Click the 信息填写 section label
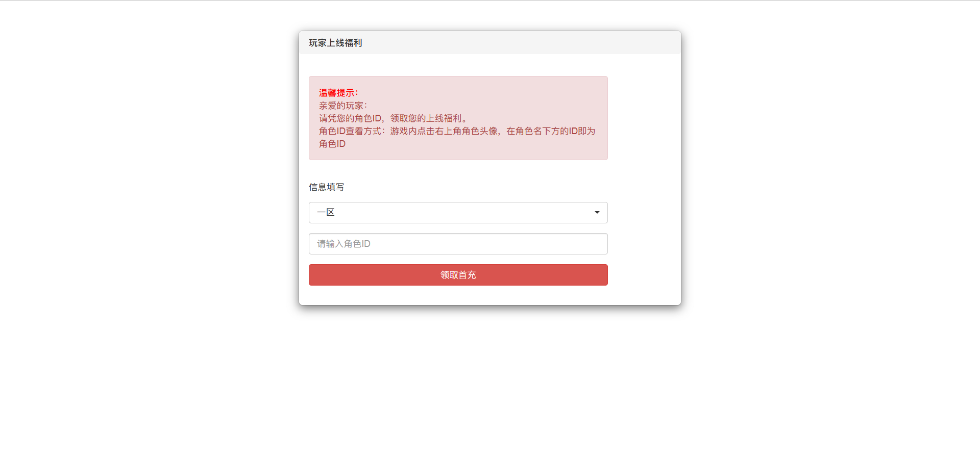 pyautogui.click(x=326, y=187)
